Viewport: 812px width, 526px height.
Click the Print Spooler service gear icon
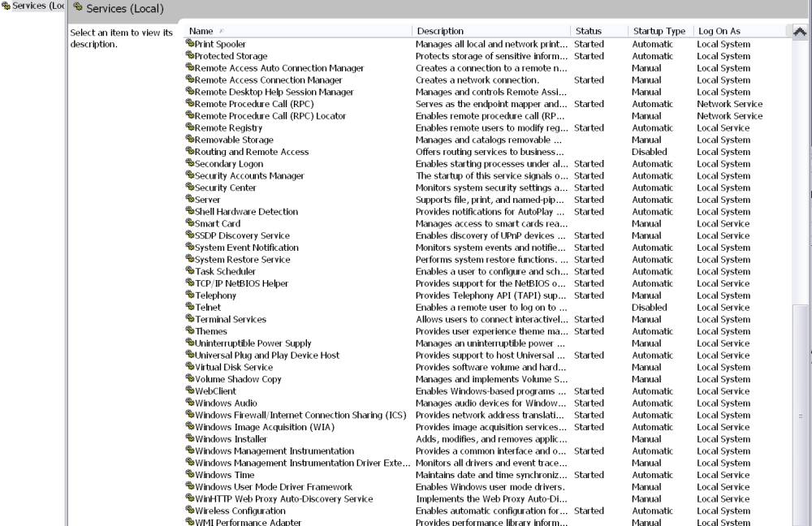(x=190, y=44)
